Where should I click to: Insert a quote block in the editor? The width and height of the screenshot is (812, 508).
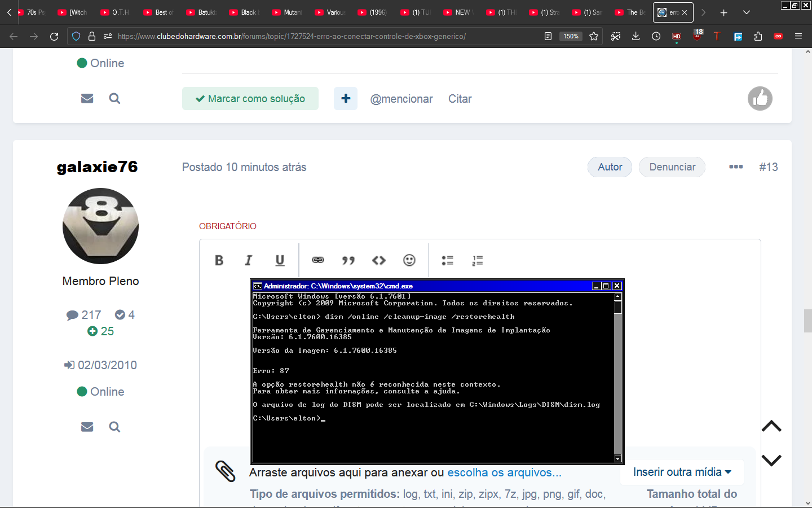[348, 260]
